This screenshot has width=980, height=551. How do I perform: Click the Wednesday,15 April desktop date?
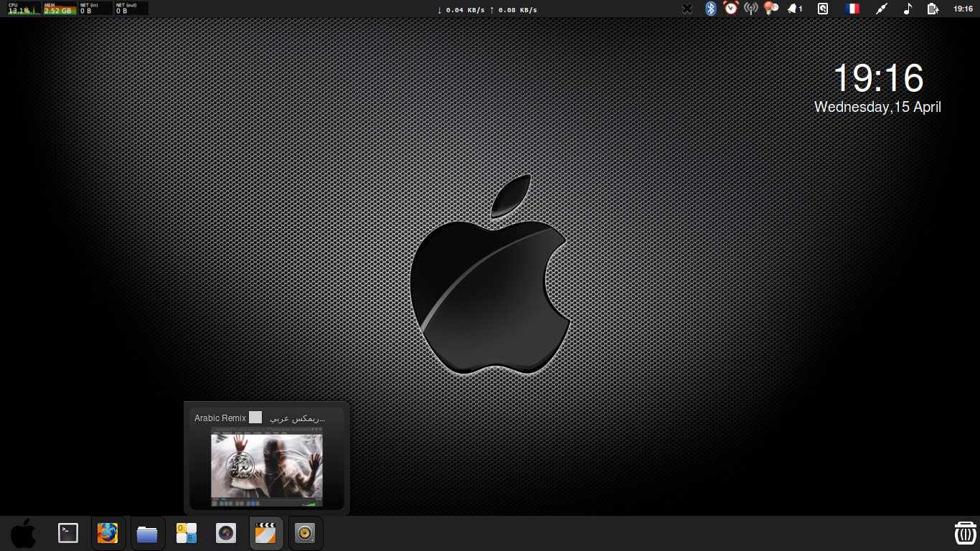coord(877,107)
